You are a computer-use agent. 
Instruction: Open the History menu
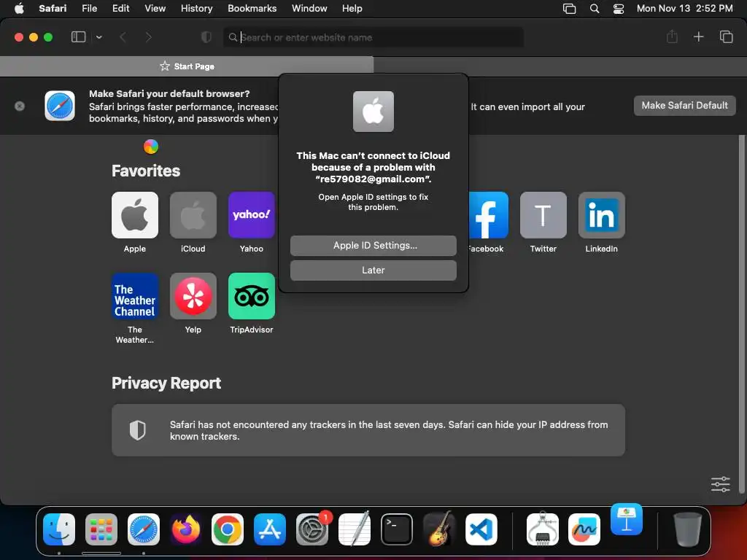196,9
